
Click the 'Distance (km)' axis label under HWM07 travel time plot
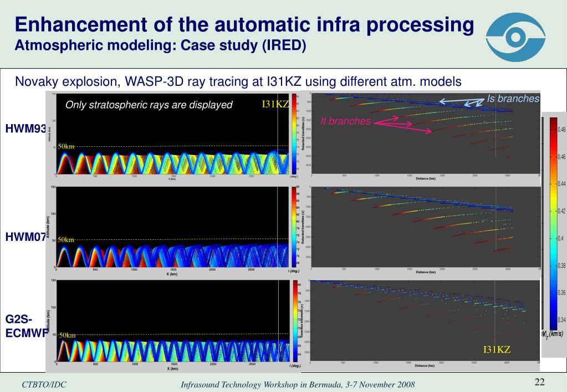[425, 272]
